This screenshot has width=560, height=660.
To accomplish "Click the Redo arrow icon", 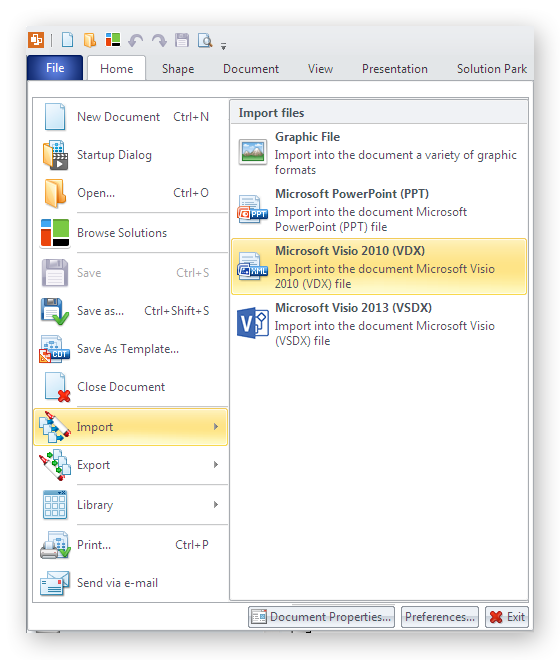I will click(159, 41).
